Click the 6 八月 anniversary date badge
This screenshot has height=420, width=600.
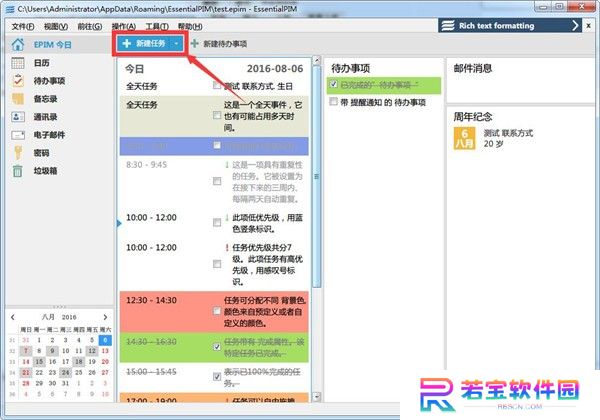pyautogui.click(x=464, y=138)
